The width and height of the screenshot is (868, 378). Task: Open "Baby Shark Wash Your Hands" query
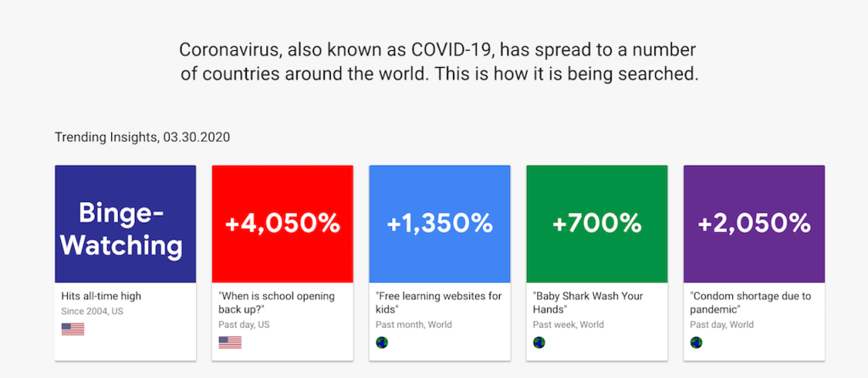588,303
